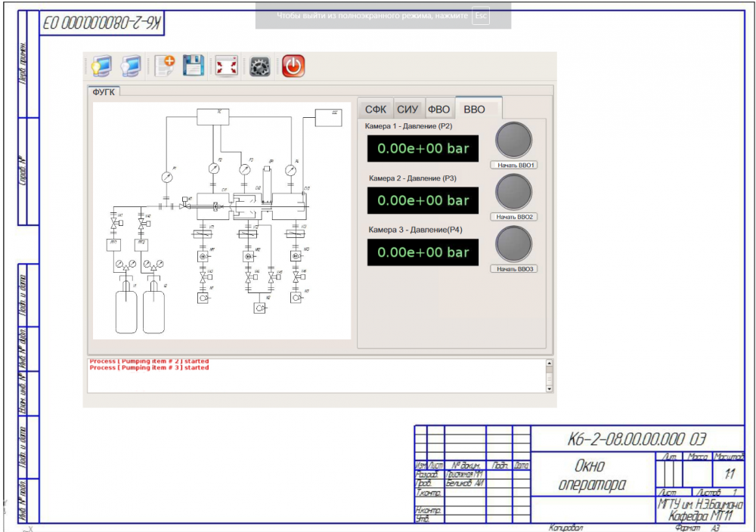Screen dimensions: 756x532
Task: Toggle the round indicator above Начать ВВО2
Action: pos(513,192)
